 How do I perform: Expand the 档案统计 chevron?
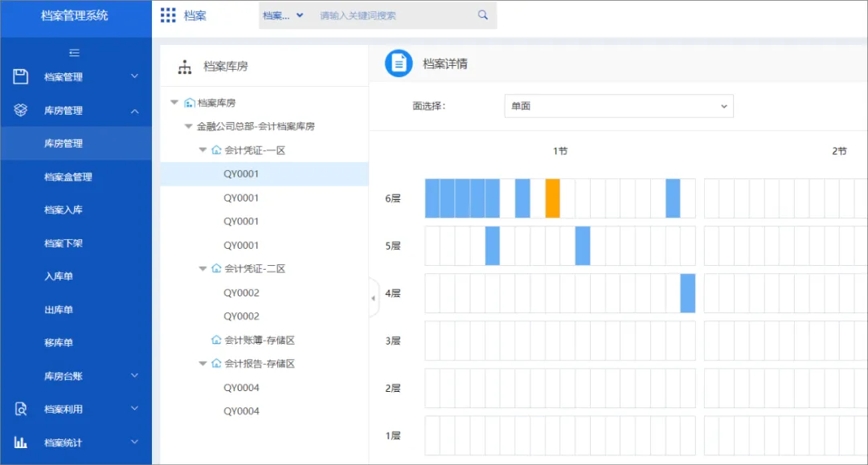coord(134,442)
